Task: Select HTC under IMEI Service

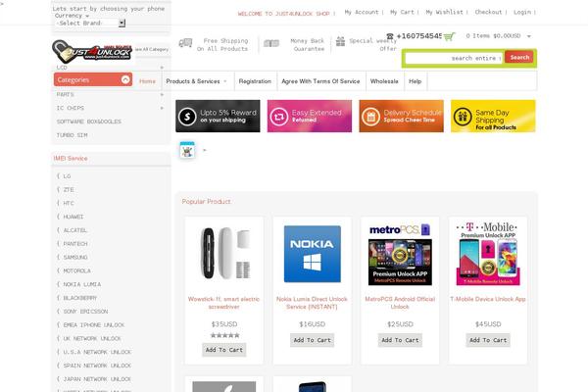Action: pyautogui.click(x=69, y=203)
